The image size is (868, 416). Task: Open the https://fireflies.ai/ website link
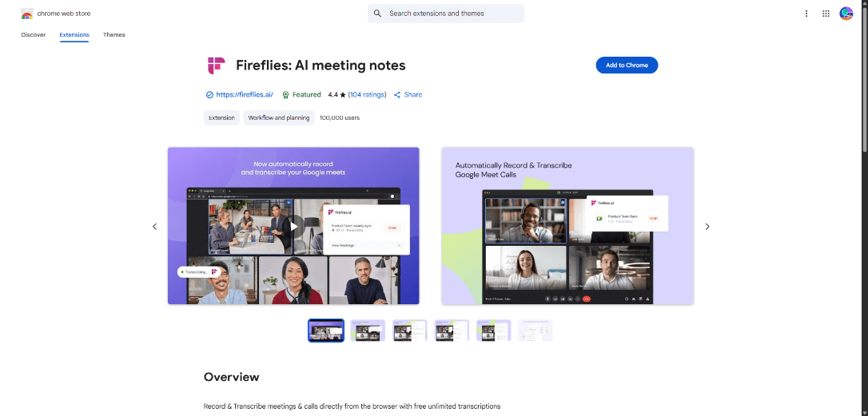point(244,94)
